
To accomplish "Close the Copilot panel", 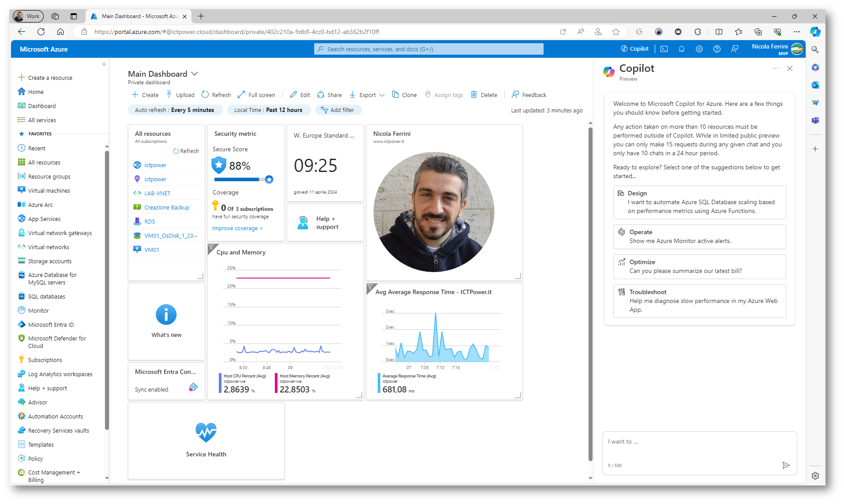I will 790,68.
